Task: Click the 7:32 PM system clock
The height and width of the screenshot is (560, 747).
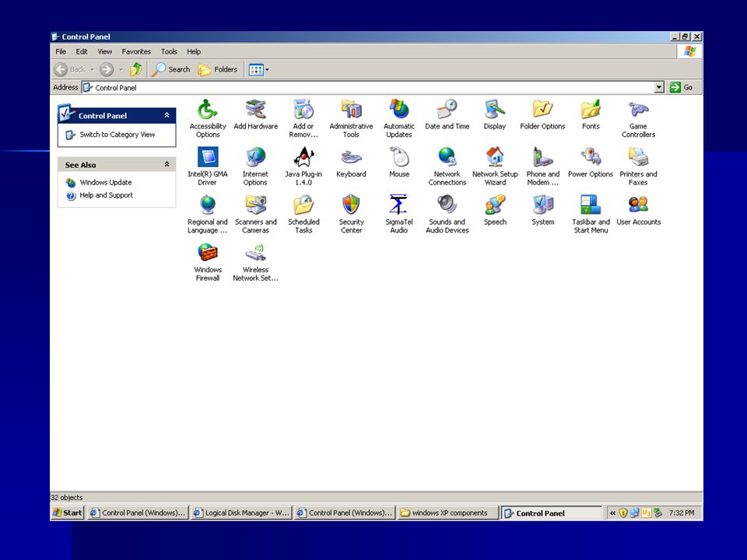Action: coord(682,513)
